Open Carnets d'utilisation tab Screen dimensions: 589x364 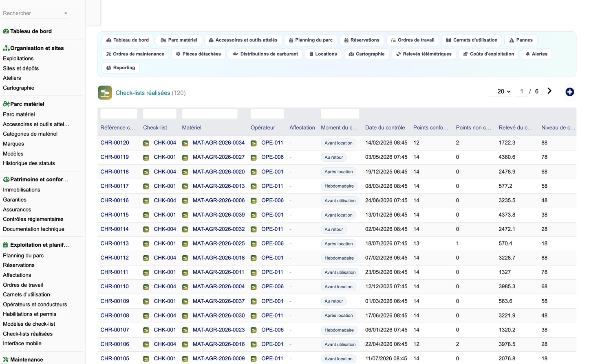coord(472,40)
